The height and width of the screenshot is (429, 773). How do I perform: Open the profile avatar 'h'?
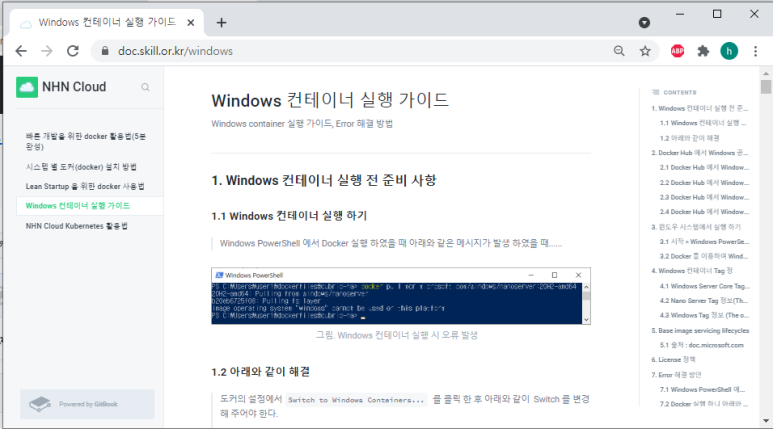729,51
